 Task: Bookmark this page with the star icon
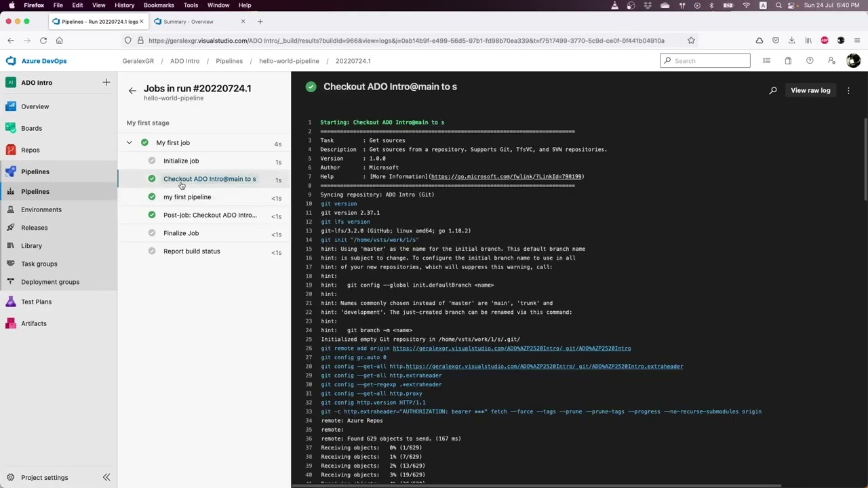click(691, 41)
